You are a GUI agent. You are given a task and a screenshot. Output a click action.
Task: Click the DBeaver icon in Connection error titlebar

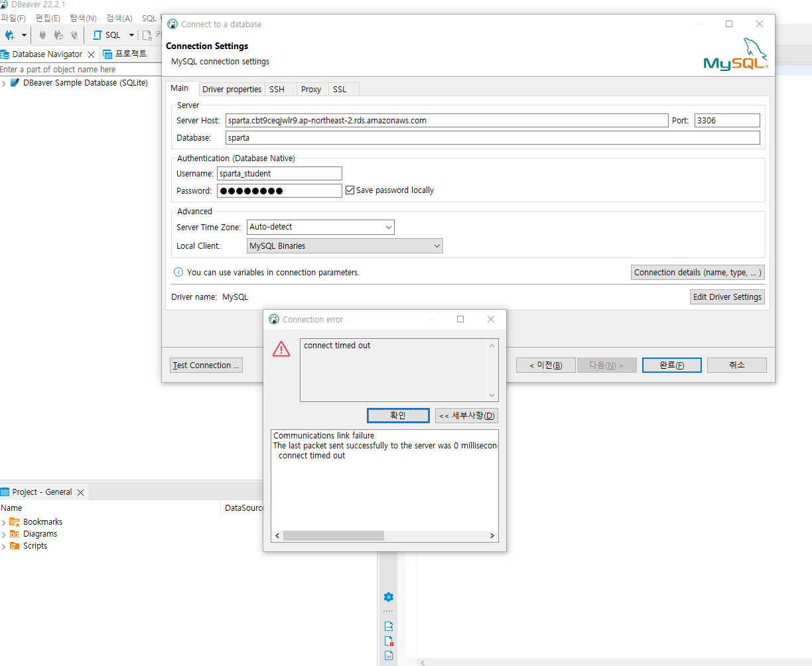pos(274,319)
